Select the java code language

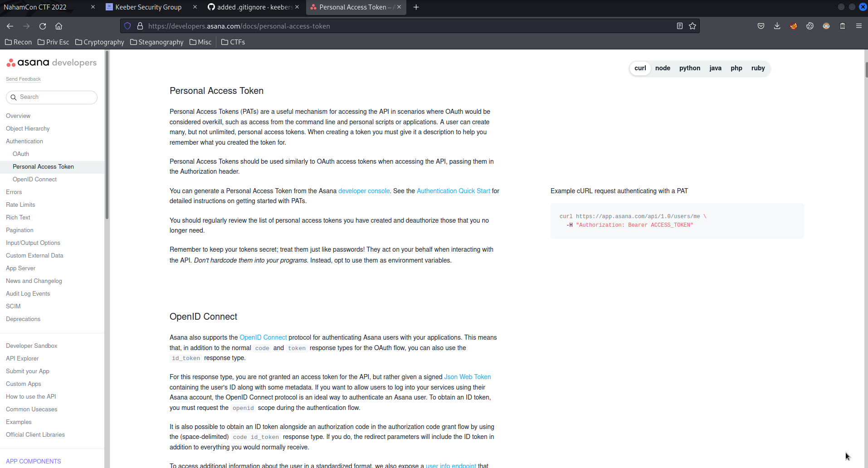[715, 68]
